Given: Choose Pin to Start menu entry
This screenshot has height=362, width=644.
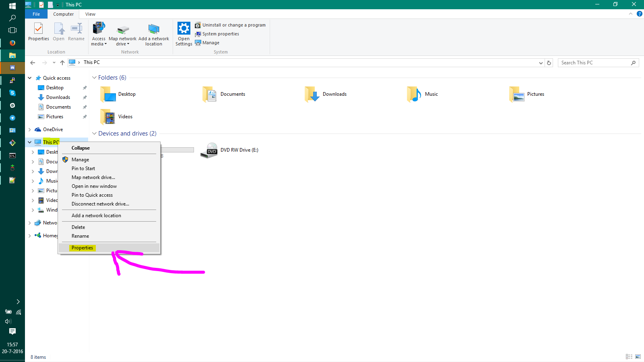Looking at the screenshot, I should coord(109,169).
